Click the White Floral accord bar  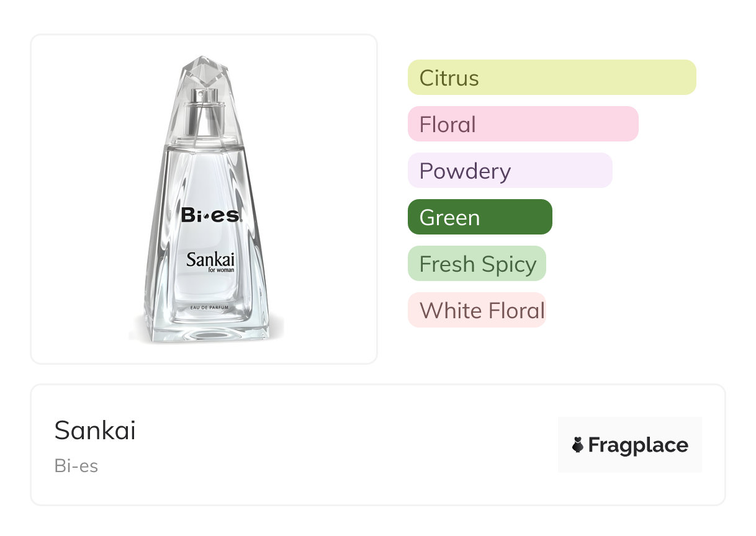[x=477, y=310]
